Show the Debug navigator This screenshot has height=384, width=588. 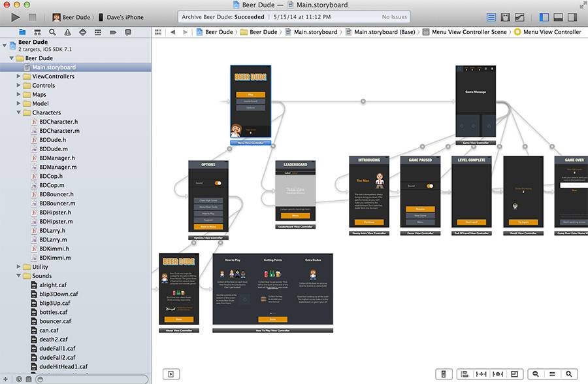[x=98, y=32]
